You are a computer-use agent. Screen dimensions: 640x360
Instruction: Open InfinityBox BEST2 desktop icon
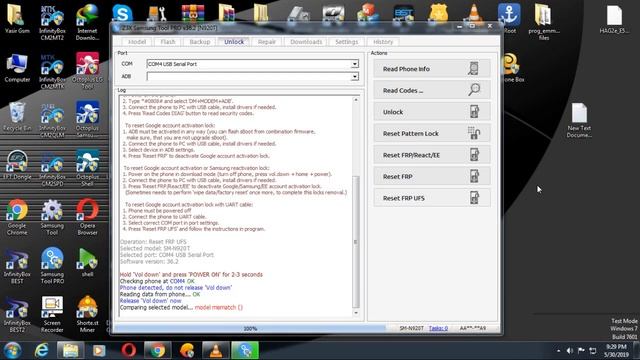[17, 314]
